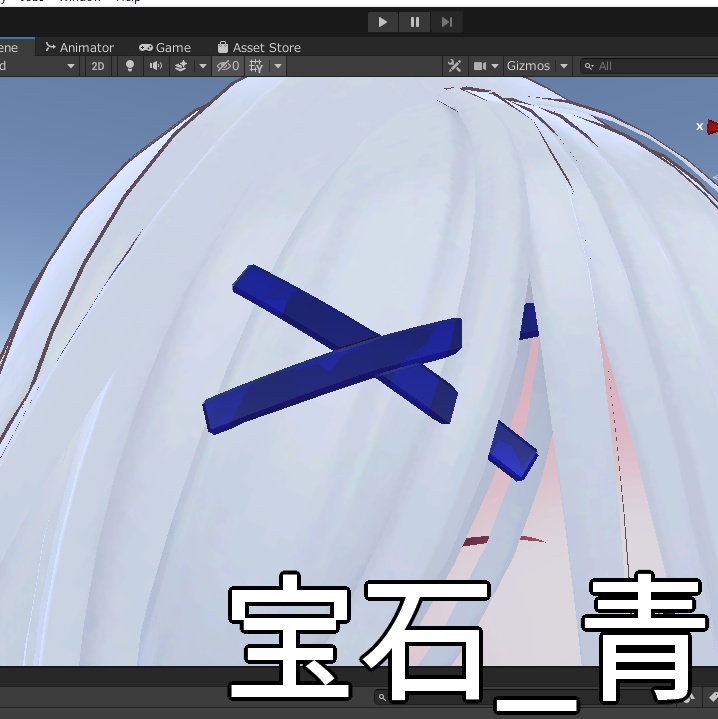Open the scene effects dropdown arrow

(203, 66)
